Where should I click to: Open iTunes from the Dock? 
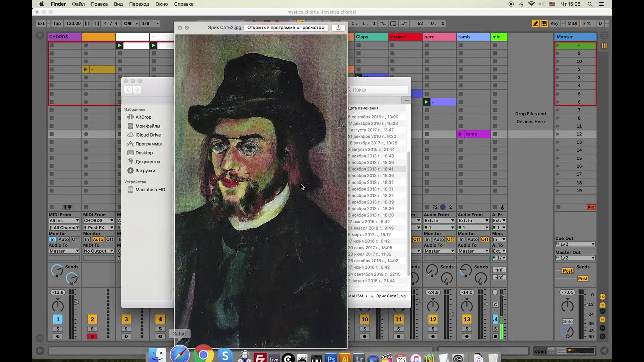[416, 358]
